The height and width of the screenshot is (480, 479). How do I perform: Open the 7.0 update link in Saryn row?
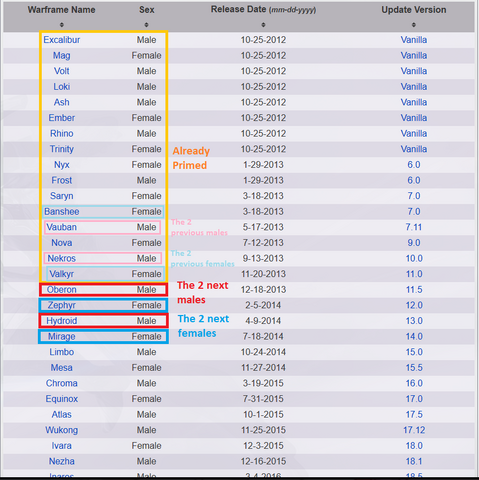pyautogui.click(x=414, y=196)
